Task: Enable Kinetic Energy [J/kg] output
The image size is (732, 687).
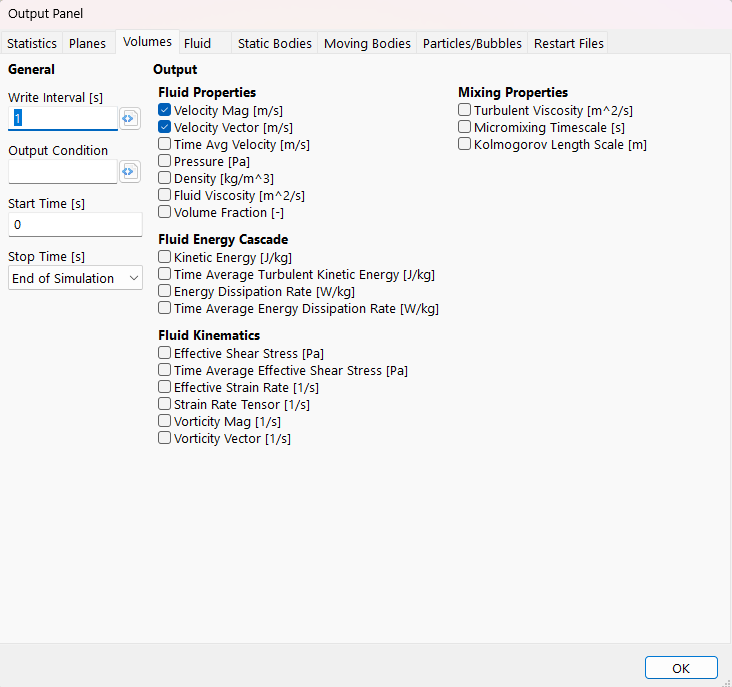Action: click(165, 258)
